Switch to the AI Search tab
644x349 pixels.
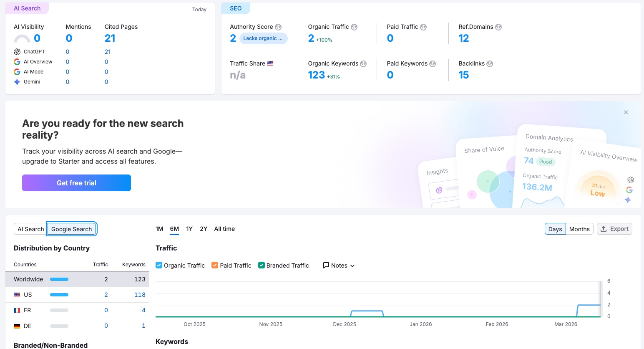[x=30, y=229]
